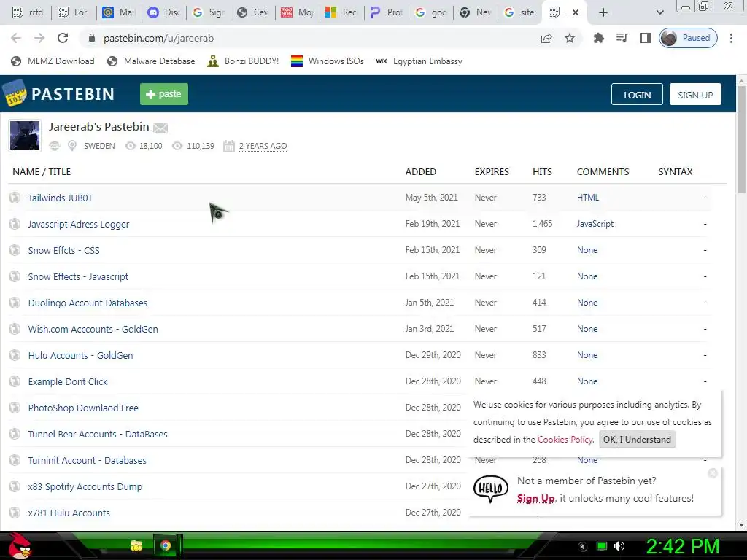This screenshot has width=747, height=560.
Task: Bookmark this page with the star icon
Action: tap(569, 38)
